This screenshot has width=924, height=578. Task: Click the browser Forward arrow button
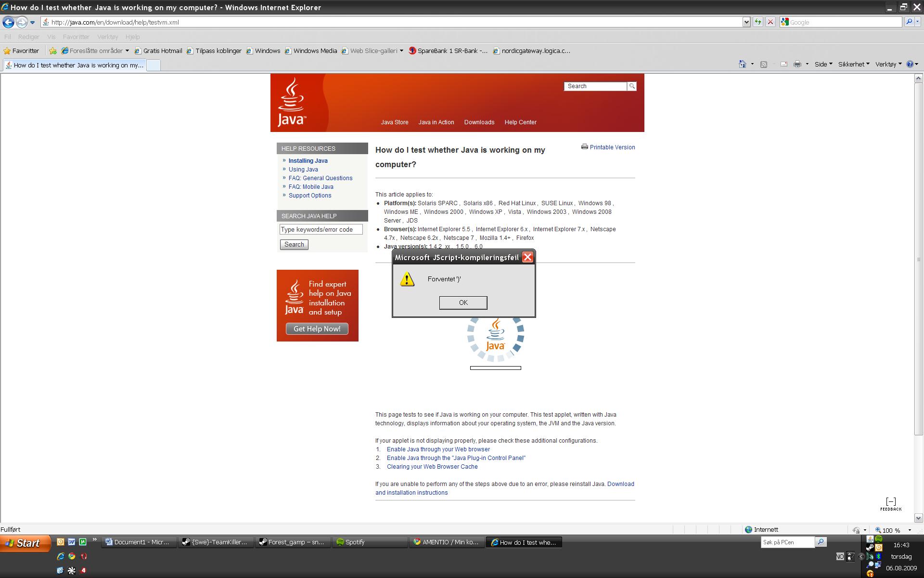pyautogui.click(x=22, y=22)
